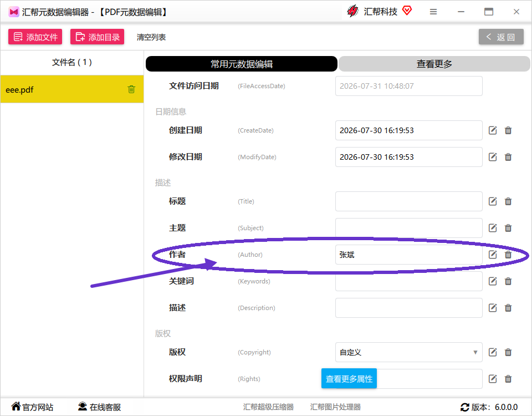This screenshot has width=532, height=416.
Task: Remove eee.pdf from the file list
Action: (131, 89)
